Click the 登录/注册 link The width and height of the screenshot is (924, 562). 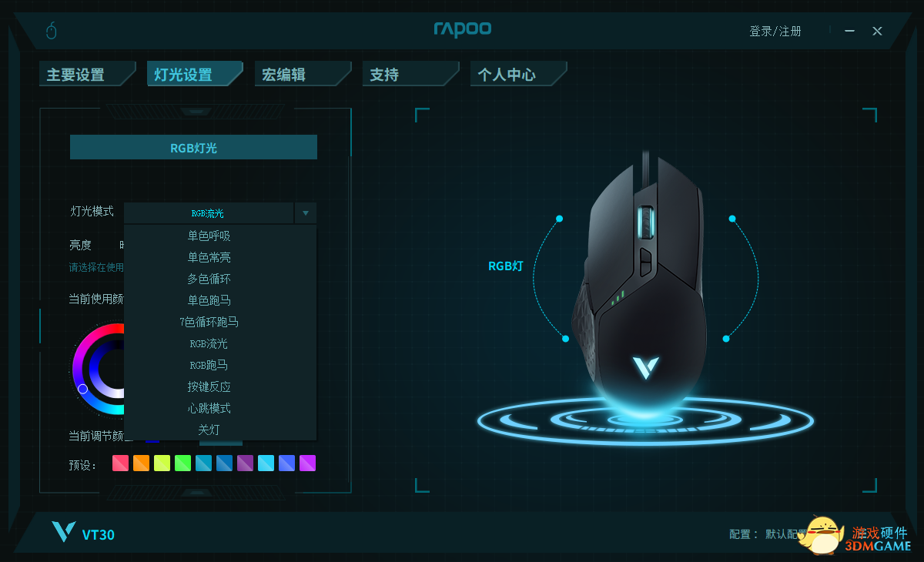pos(775,31)
